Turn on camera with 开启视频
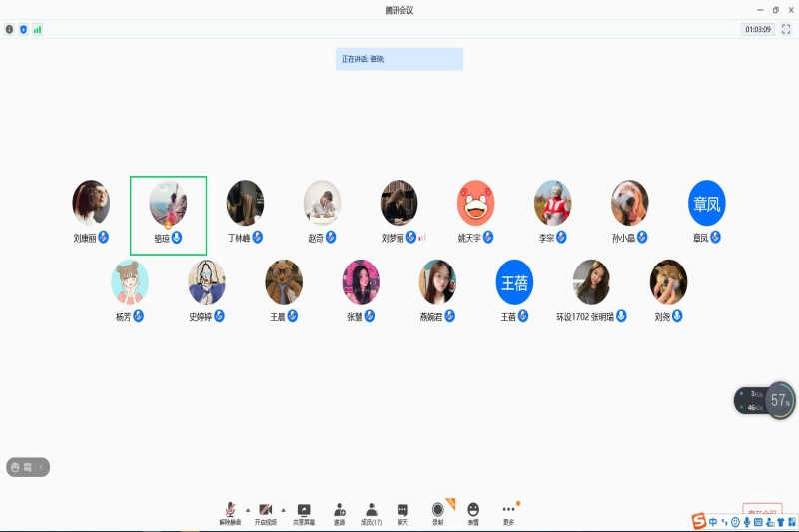The height and width of the screenshot is (532, 799). (x=265, y=512)
